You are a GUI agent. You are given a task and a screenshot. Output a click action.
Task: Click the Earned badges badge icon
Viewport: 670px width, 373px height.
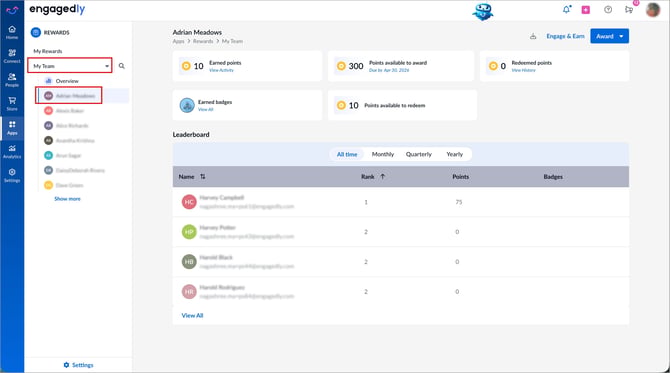pos(187,105)
